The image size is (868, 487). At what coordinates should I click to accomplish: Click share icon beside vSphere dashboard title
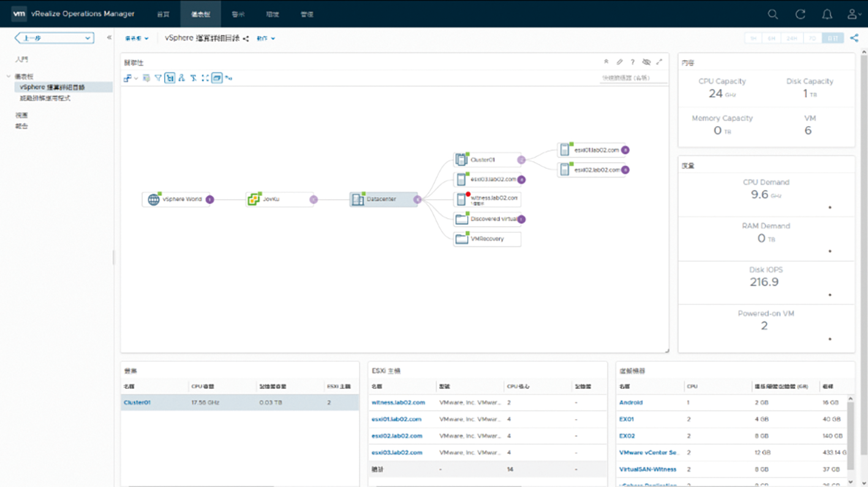coord(246,39)
